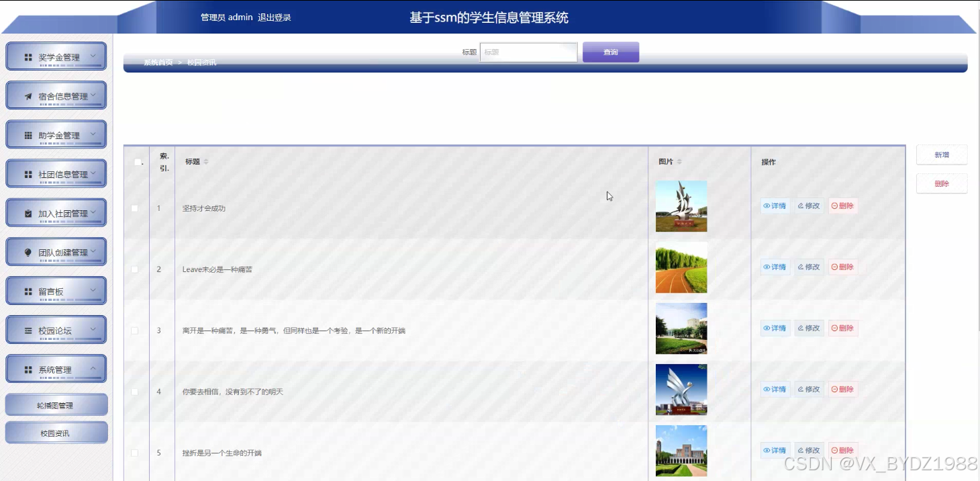Open the campus lawn thumbnail in row 3
The height and width of the screenshot is (481, 980).
pos(681,329)
